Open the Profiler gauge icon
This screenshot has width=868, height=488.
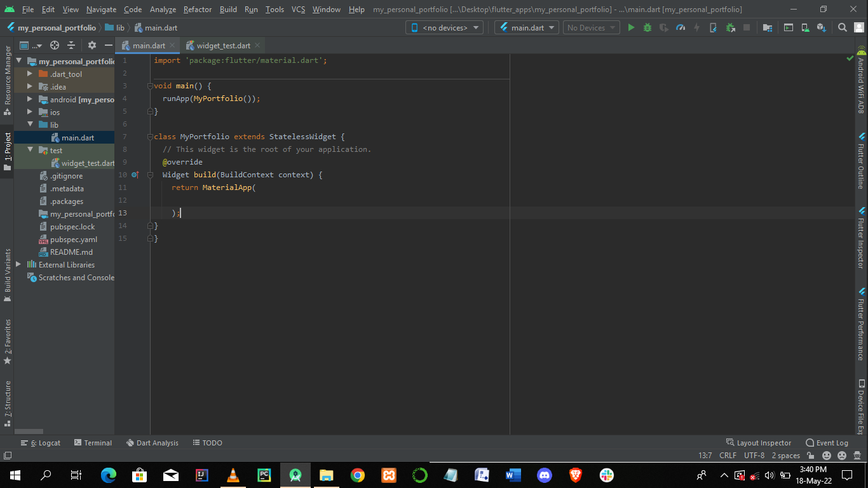[x=681, y=28]
